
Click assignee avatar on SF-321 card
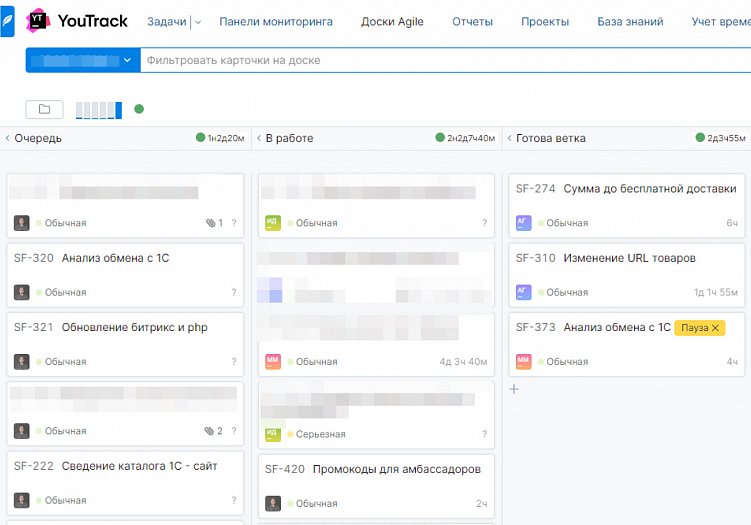(x=22, y=362)
